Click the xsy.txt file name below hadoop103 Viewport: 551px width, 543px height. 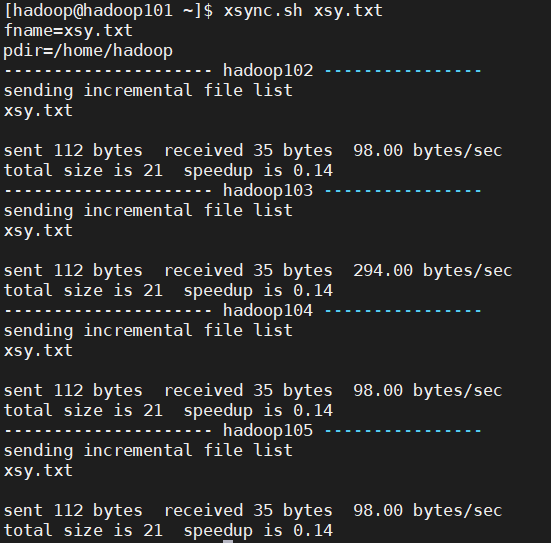pyautogui.click(x=38, y=231)
